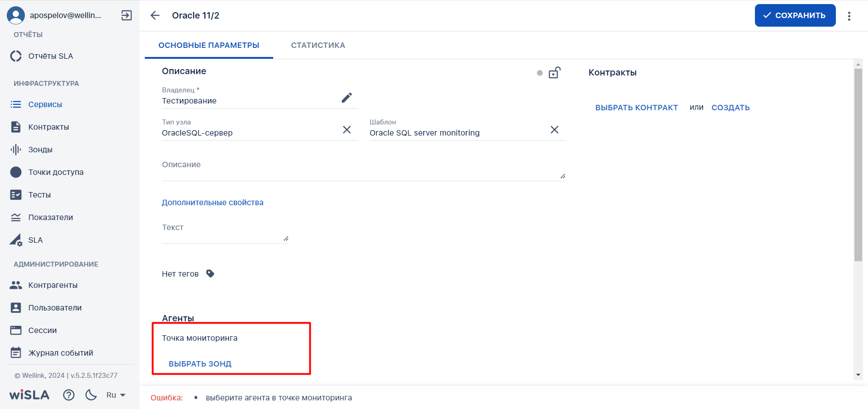Edit owner with the pencil icon

tap(347, 98)
